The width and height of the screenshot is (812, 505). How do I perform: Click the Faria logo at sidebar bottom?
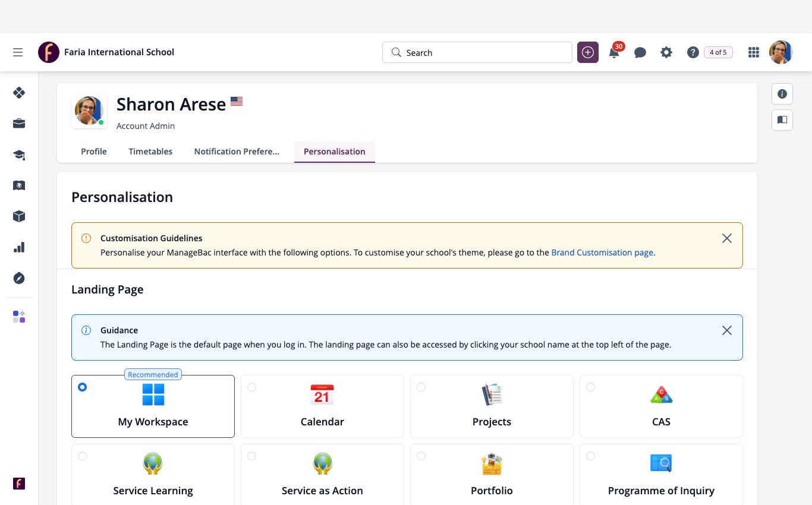coord(19,484)
